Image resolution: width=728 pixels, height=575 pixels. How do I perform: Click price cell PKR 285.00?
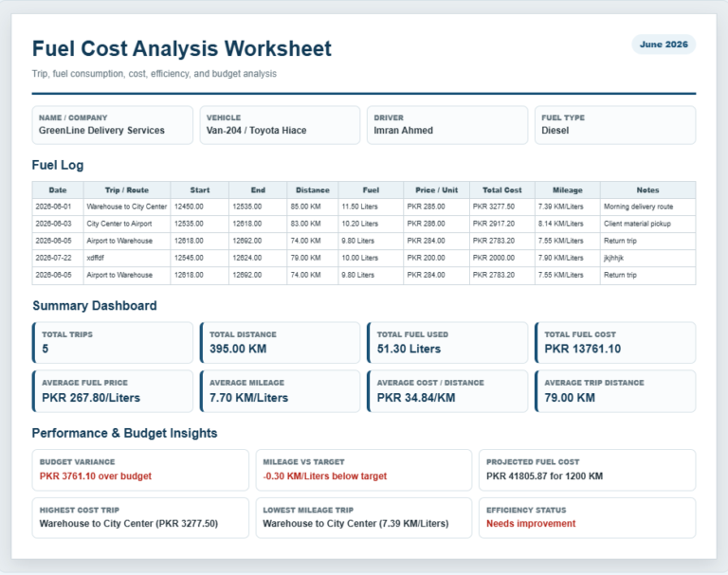436,207
